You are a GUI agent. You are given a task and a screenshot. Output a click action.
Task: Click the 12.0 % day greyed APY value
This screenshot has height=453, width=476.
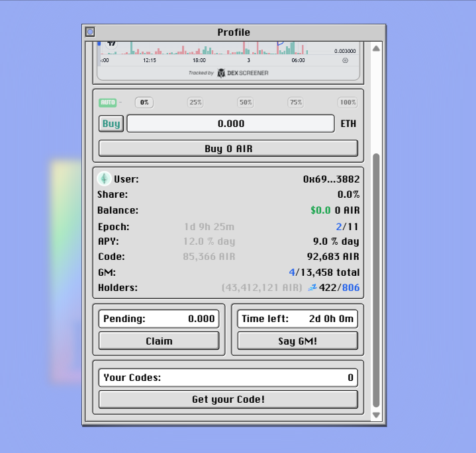click(209, 241)
